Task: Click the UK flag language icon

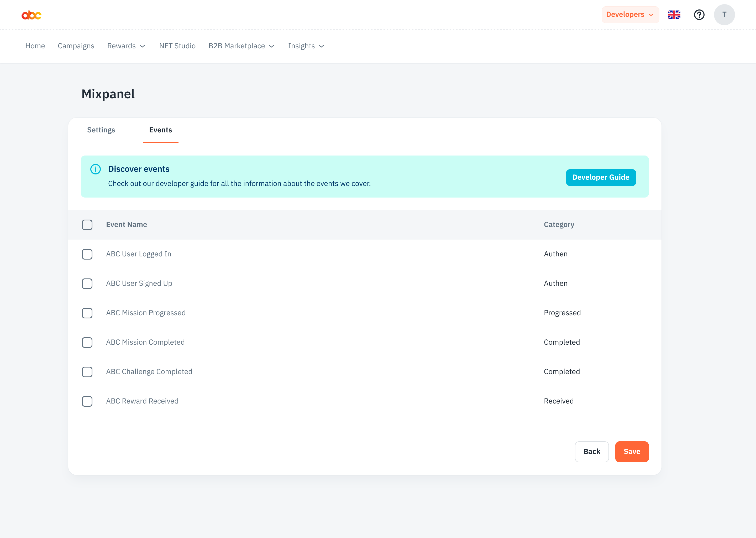Action: 674,14
